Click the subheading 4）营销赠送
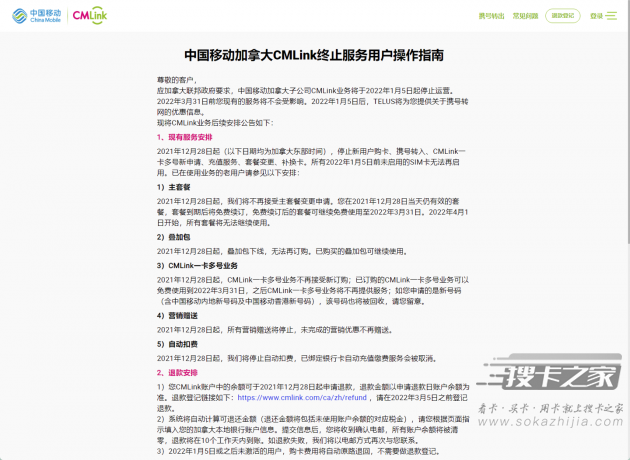Image resolution: width=630 pixels, height=460 pixels. pos(177,315)
